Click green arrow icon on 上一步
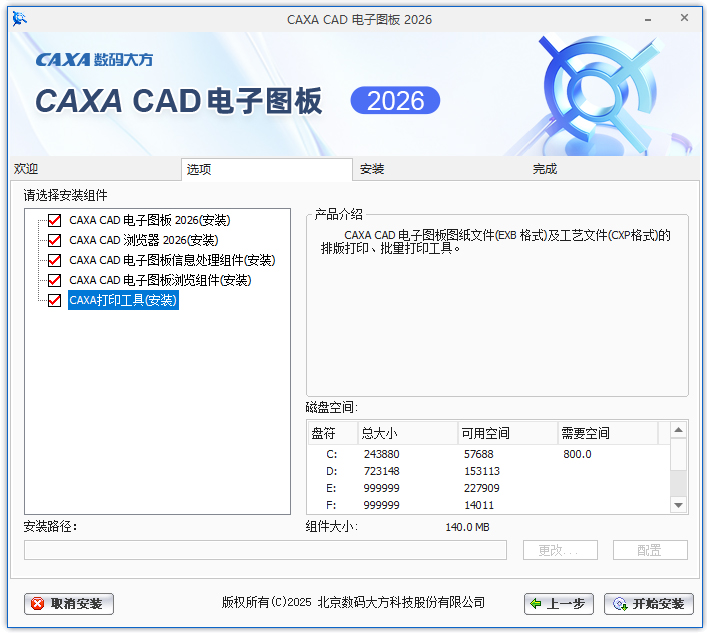Viewport: 707px width, 633px height. (x=536, y=604)
